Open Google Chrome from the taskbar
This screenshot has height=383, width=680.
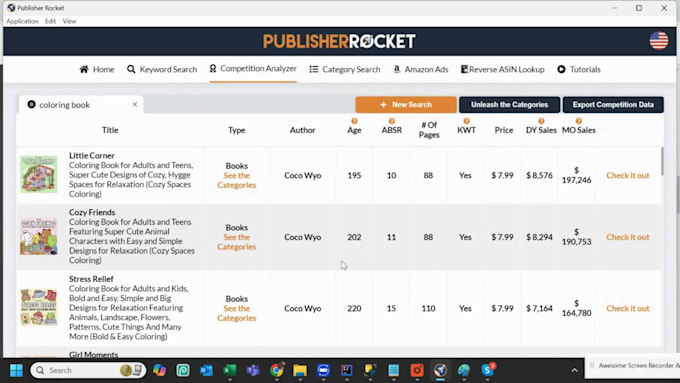[277, 370]
